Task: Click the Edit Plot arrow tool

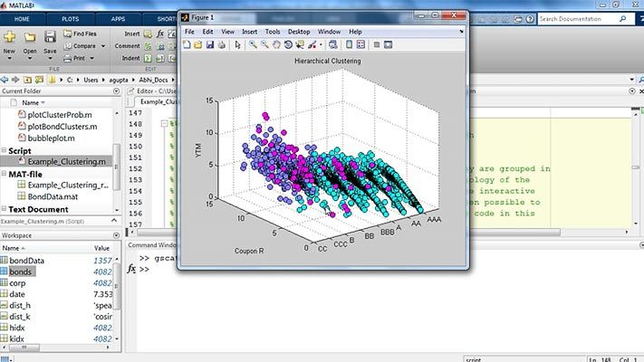Action: 235,44
